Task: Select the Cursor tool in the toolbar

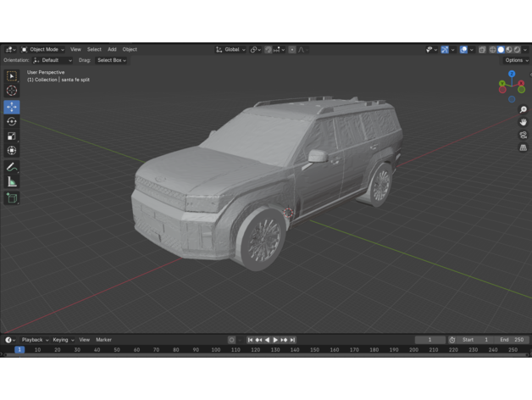Action: (12, 91)
